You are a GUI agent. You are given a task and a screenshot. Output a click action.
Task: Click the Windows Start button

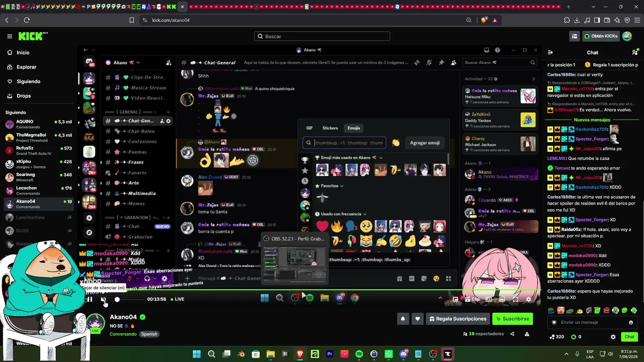coord(197,354)
